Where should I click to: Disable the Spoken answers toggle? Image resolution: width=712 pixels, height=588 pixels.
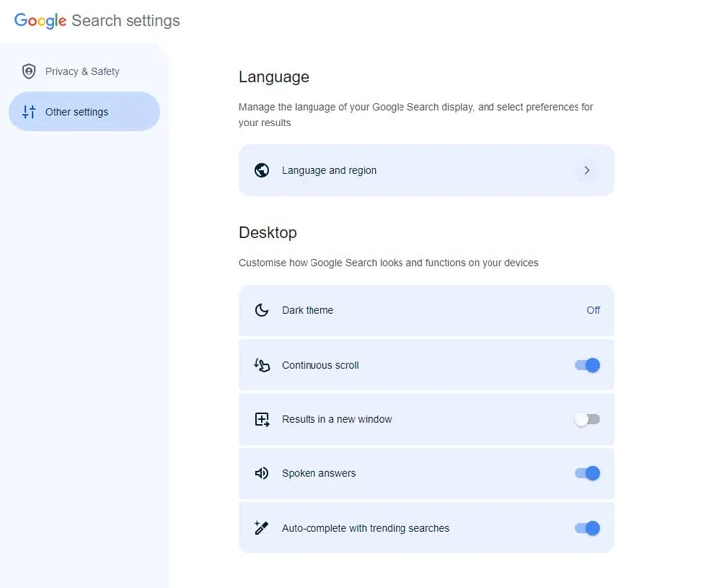(x=587, y=473)
